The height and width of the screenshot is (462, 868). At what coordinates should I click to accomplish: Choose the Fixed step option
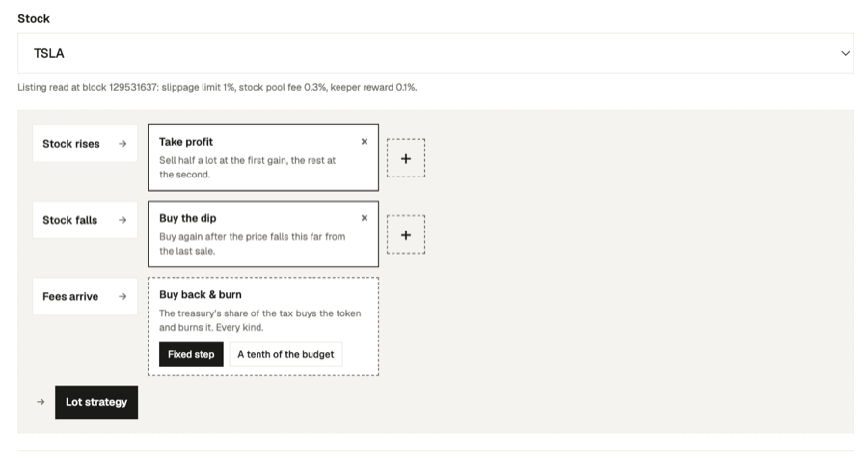click(191, 354)
